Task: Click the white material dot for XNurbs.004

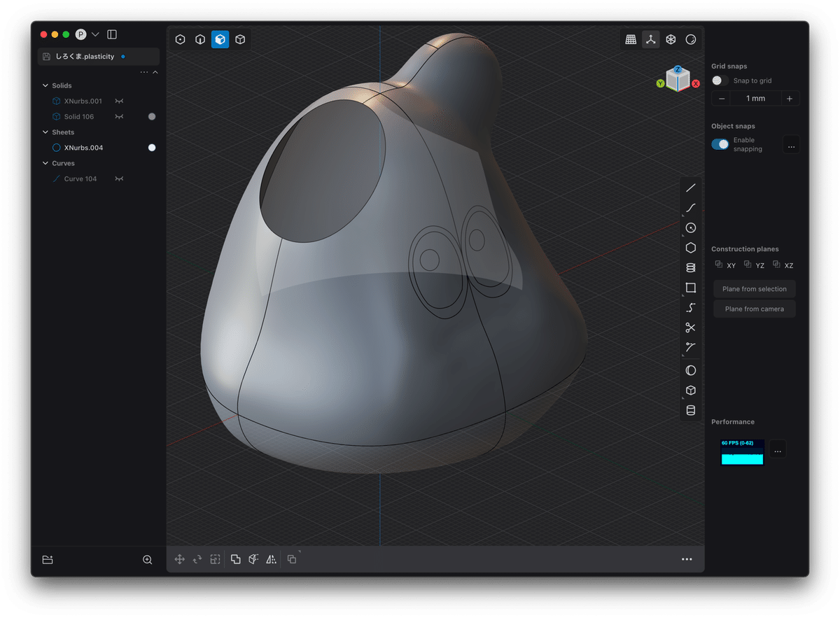Action: [152, 148]
